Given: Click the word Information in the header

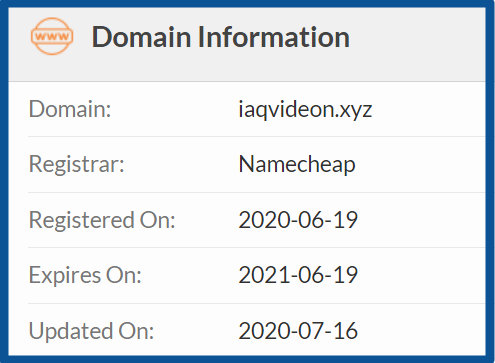Looking at the screenshot, I should point(274,37).
